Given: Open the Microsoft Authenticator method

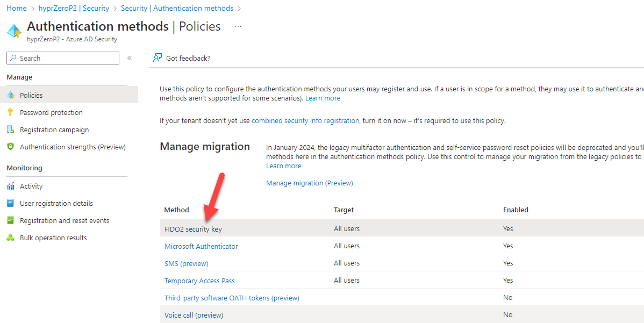Looking at the screenshot, I should [201, 246].
